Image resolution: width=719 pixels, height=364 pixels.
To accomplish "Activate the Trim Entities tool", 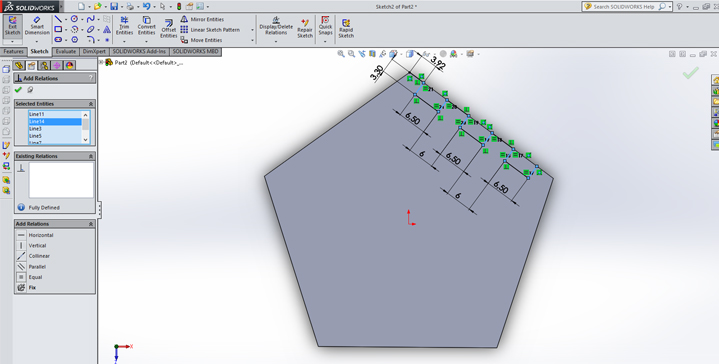I will click(124, 26).
